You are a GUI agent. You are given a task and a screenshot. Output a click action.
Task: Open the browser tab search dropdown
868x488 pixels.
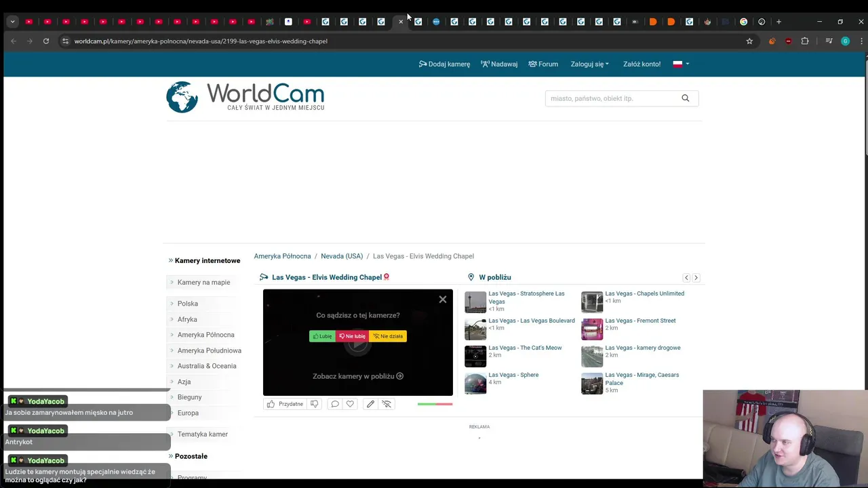pyautogui.click(x=12, y=22)
